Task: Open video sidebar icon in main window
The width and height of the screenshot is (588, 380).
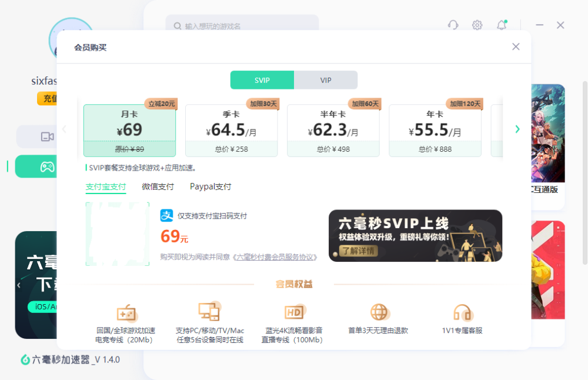Action: tap(47, 136)
